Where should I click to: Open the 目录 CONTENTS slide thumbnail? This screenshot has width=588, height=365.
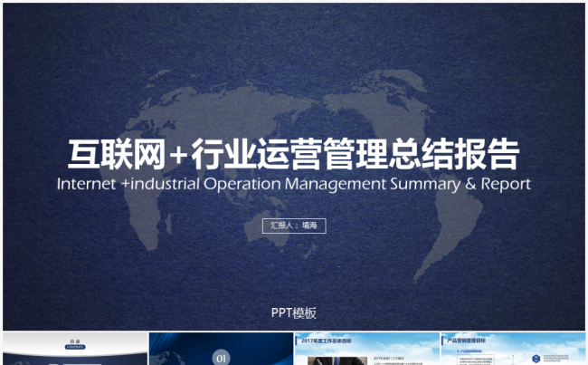(x=75, y=349)
